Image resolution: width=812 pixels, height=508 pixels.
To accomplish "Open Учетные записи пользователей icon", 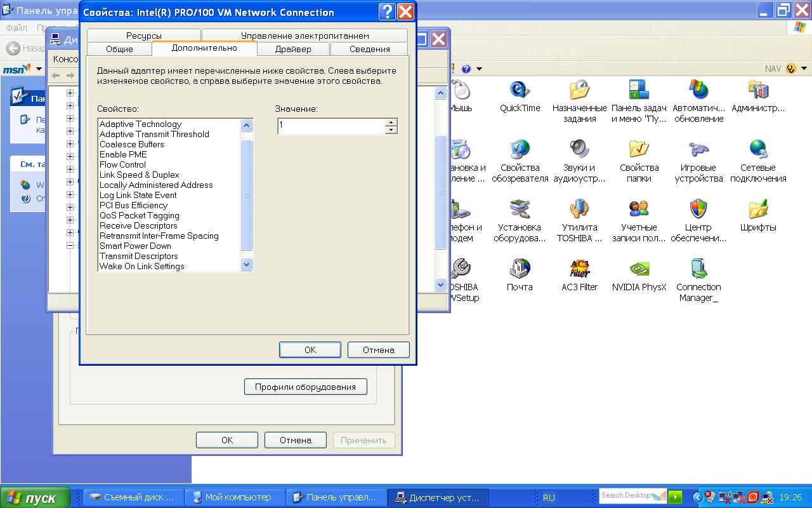I will pos(639,210).
